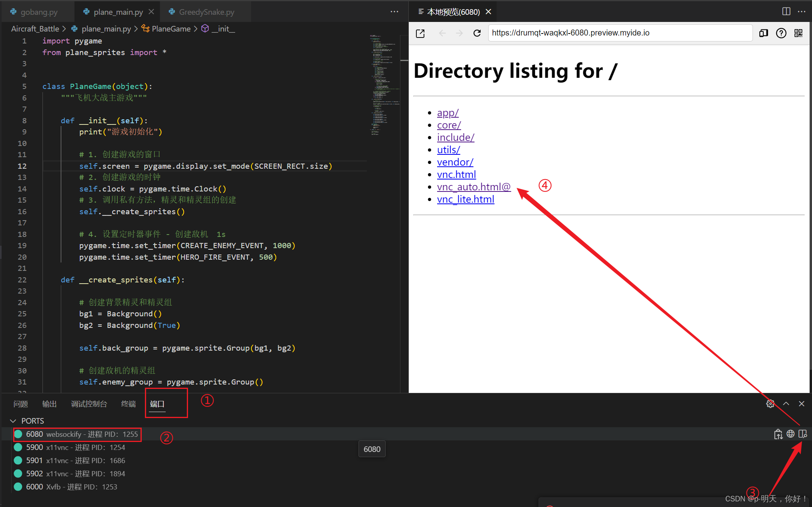The image size is (812, 507).
Task: Show QR code for preview URL
Action: pyautogui.click(x=798, y=33)
